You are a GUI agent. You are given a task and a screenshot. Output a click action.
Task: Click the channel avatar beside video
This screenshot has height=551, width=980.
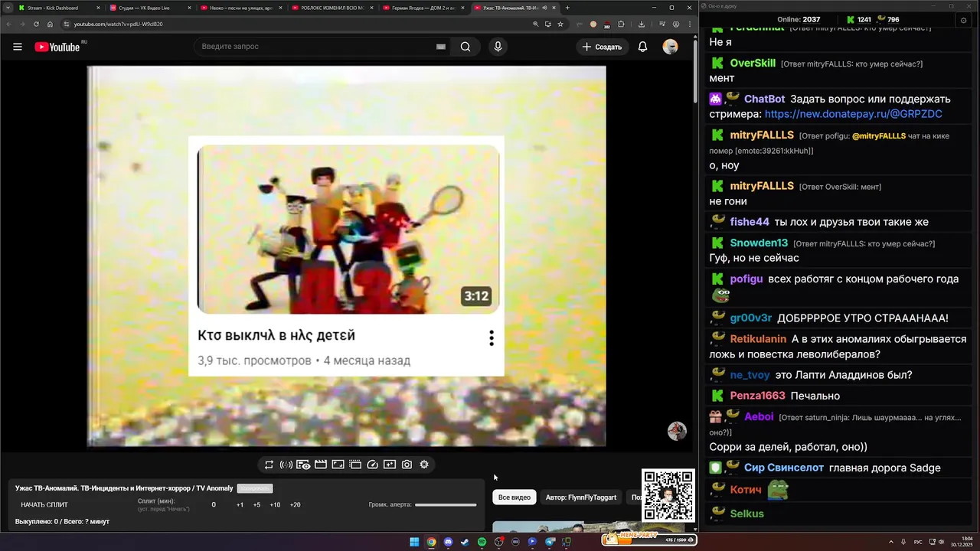coord(677,431)
